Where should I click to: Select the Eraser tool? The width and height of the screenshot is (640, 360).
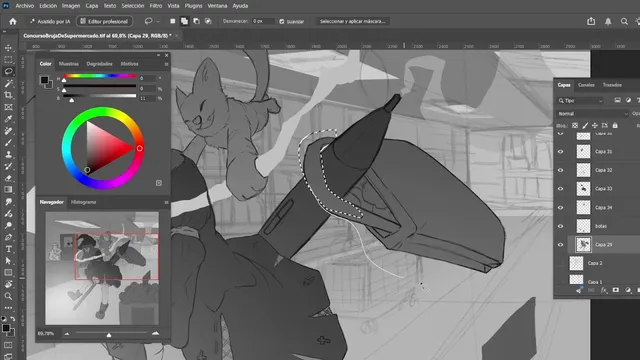8,178
